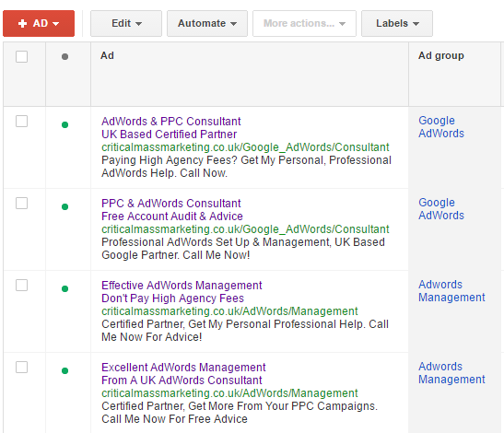Screen dimensions: 504x433
Task: Open the Automate dropdown menu
Action: click(207, 23)
